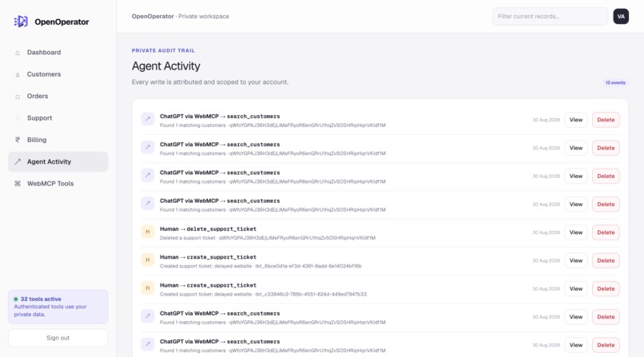The image size is (644, 357).
Task: Click the 'Human → create_support_ticket' title above tkt_6bce0d1a
Action: [208, 257]
